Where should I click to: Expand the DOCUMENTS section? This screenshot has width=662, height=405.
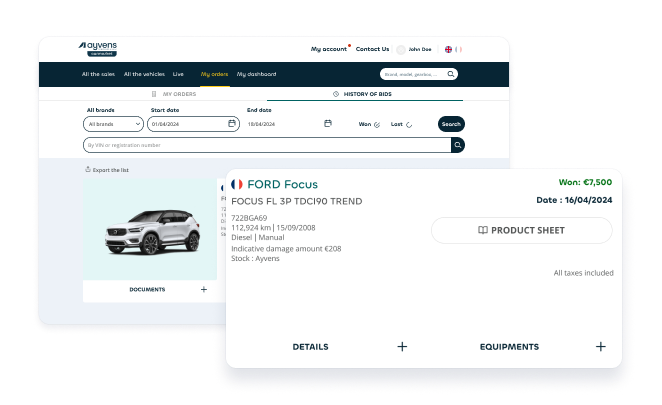coord(204,289)
